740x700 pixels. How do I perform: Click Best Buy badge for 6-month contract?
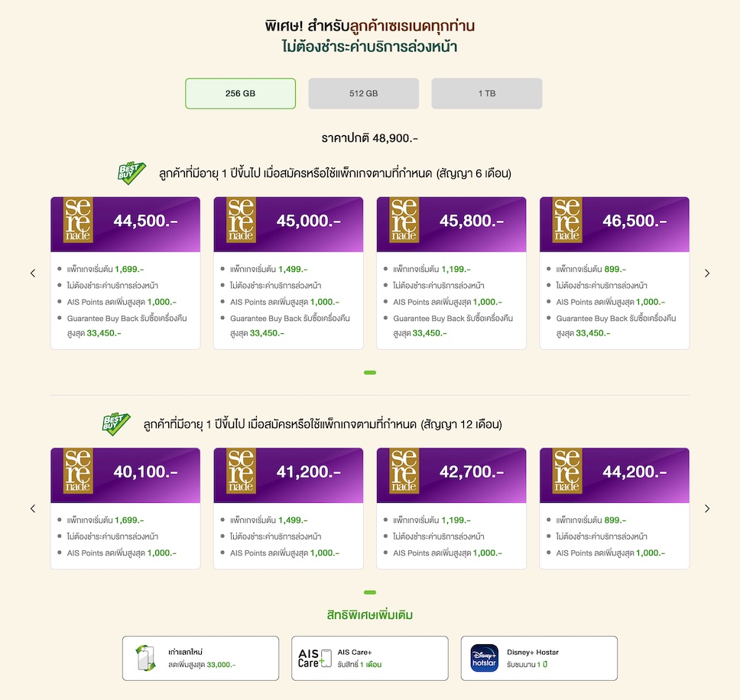coord(131,173)
